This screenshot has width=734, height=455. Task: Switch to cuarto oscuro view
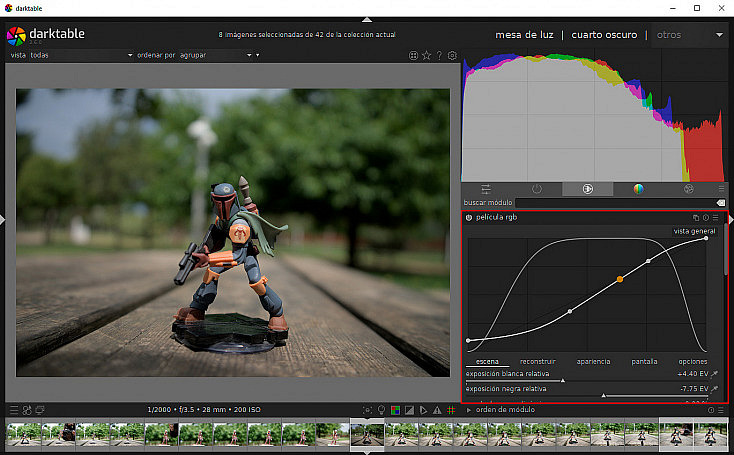(604, 35)
